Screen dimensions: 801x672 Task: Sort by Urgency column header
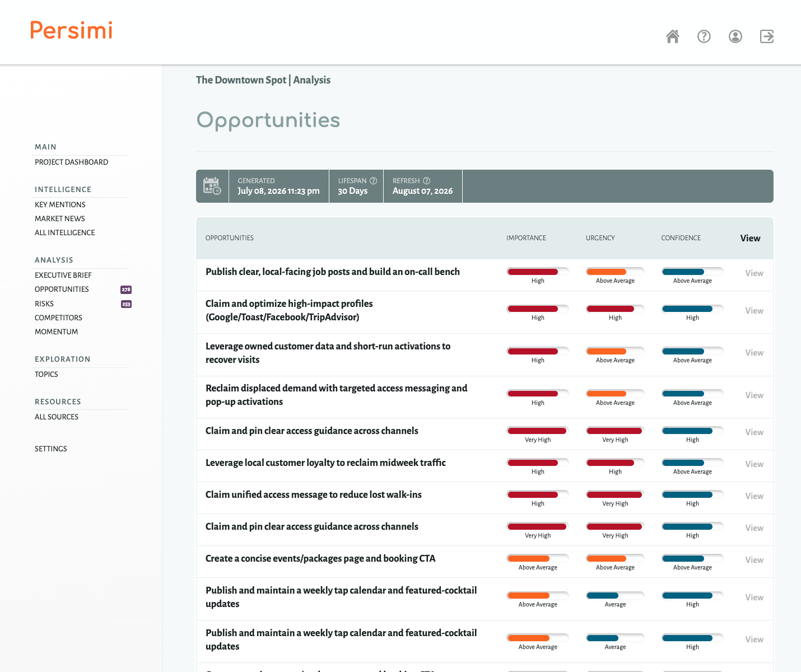(600, 238)
